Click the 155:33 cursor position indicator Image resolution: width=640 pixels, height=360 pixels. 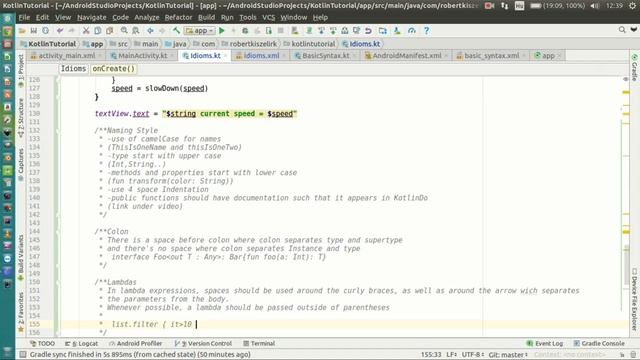(431, 354)
